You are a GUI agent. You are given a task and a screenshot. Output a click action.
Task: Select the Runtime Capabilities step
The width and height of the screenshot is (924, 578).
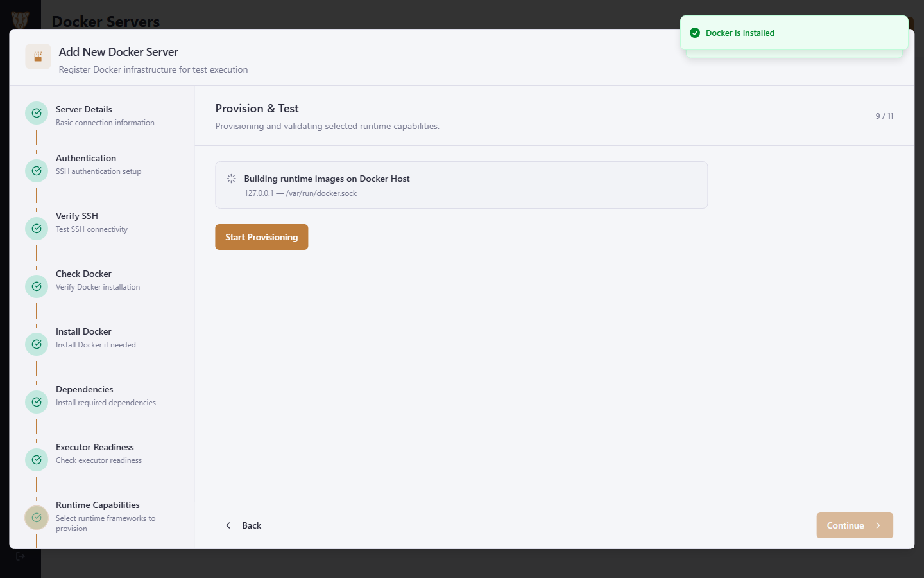pos(102,516)
